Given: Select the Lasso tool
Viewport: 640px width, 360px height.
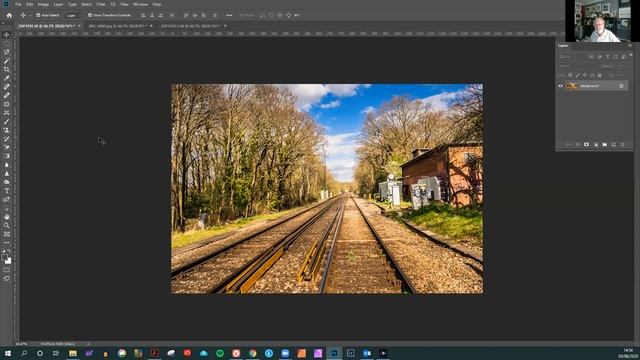Looking at the screenshot, I should pyautogui.click(x=7, y=52).
